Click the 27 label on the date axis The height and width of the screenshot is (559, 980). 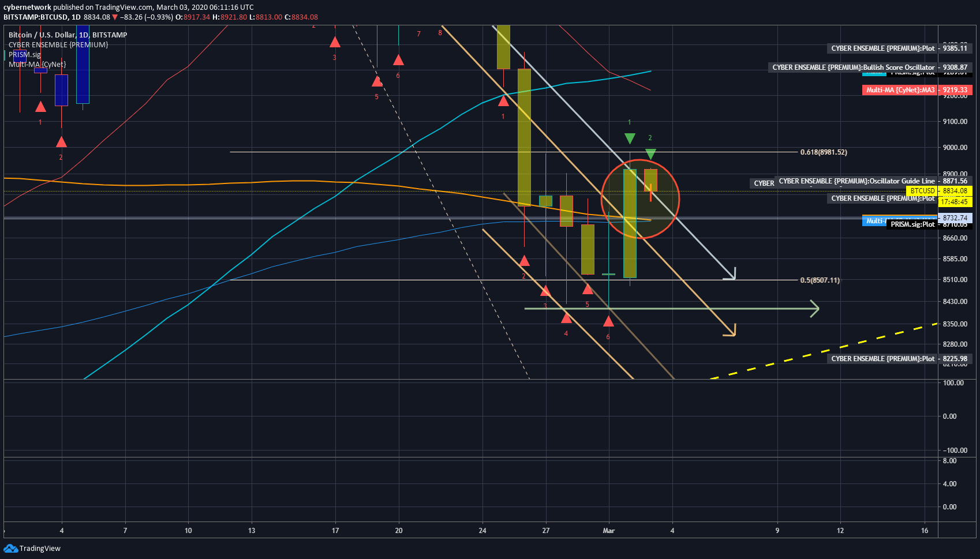[545, 531]
